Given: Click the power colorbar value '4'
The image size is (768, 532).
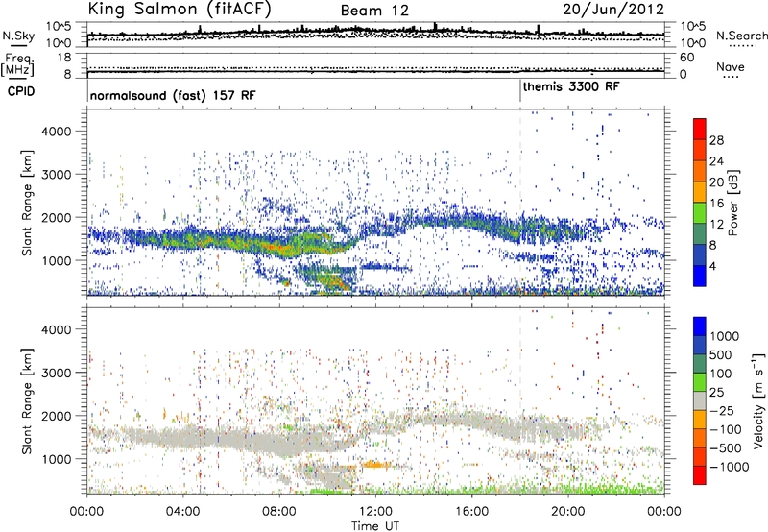Looking at the screenshot, I should pos(712,266).
